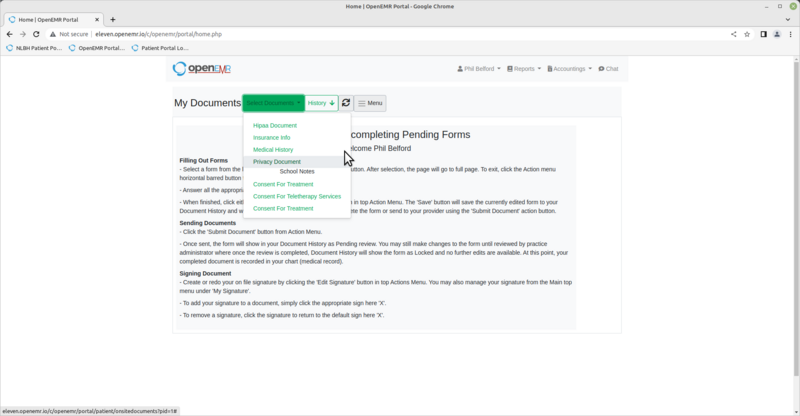
Task: Share this page via the share icon
Action: tap(734, 34)
